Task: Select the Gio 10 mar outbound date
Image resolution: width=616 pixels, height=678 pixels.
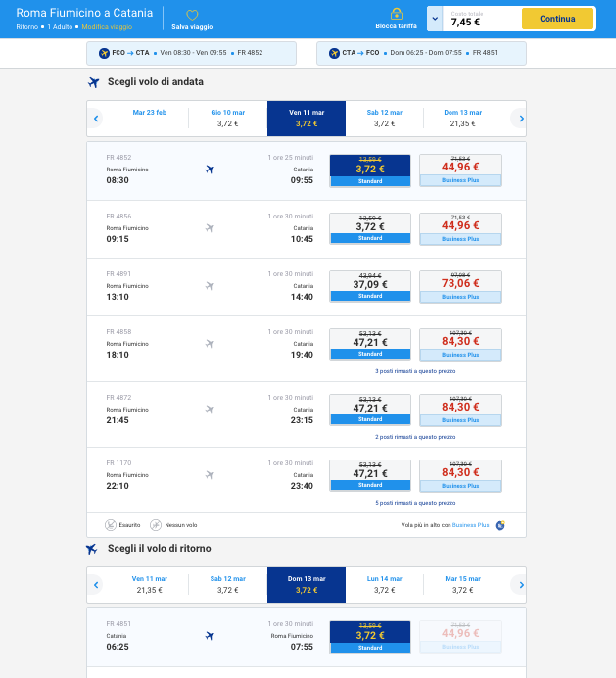Action: point(228,119)
